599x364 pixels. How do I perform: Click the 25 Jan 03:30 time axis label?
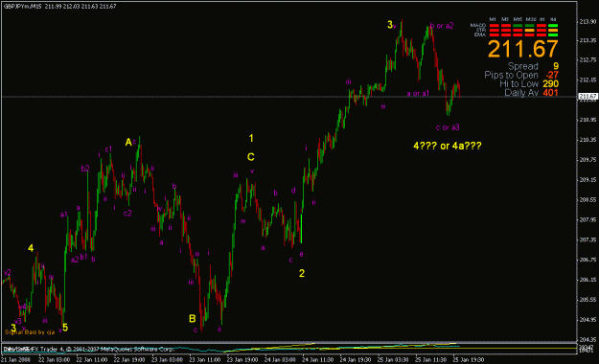(393, 360)
